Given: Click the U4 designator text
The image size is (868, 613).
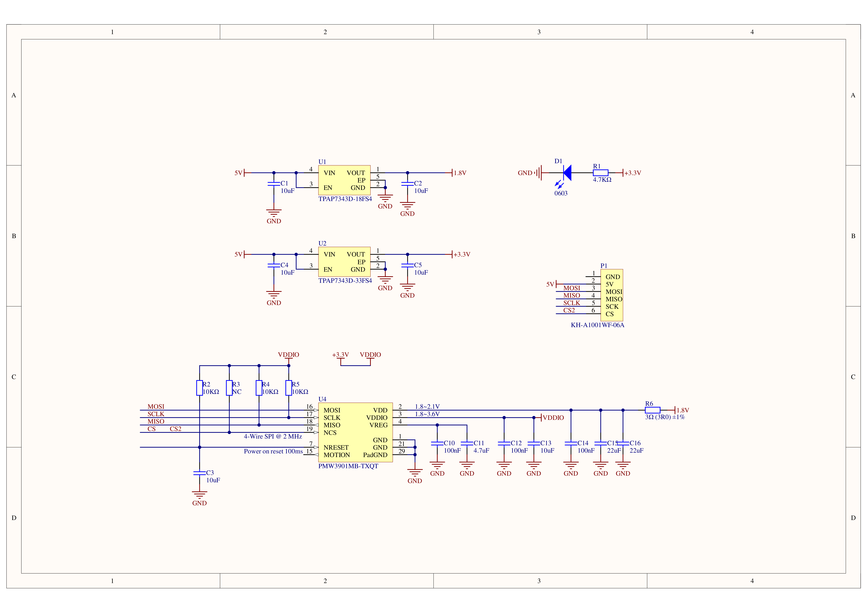Looking at the screenshot, I should click(x=323, y=399).
